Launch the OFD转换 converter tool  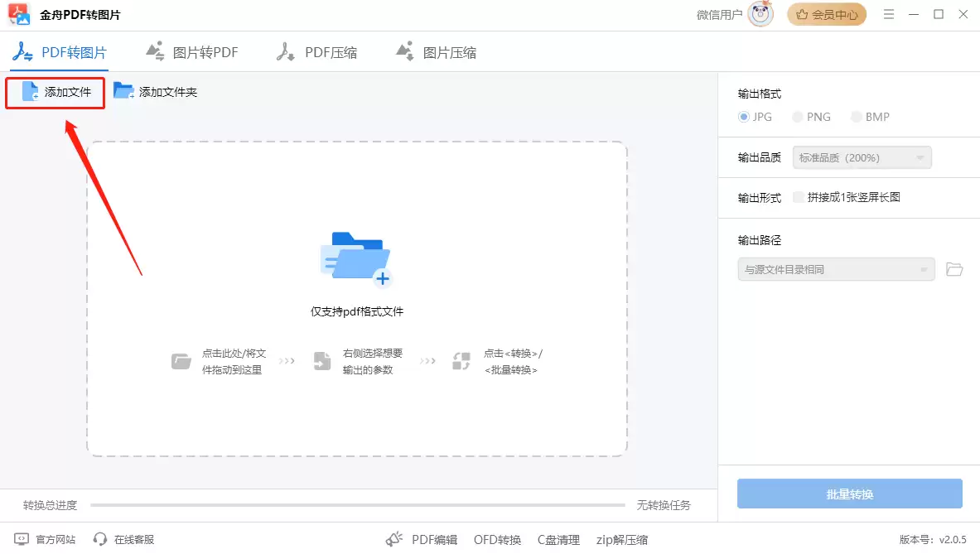coord(497,539)
